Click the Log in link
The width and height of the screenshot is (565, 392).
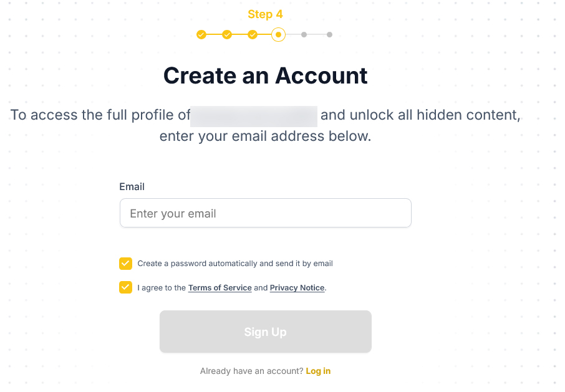318,371
